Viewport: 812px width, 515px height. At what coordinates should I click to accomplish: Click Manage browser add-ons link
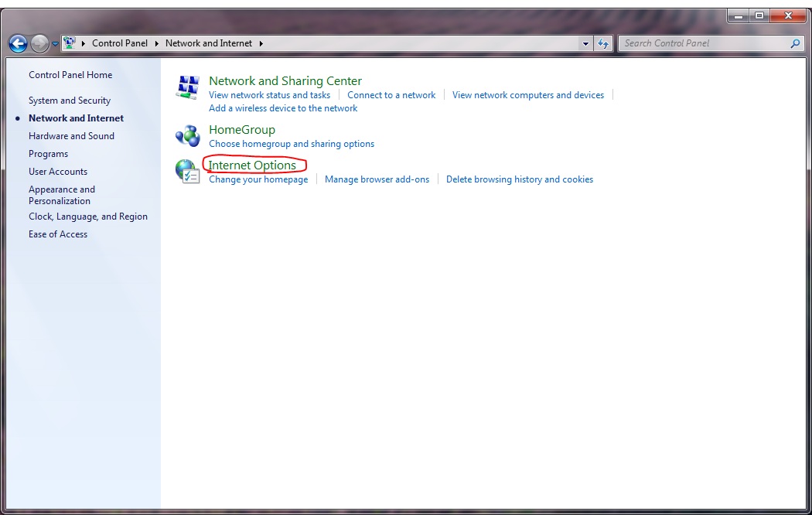(377, 179)
